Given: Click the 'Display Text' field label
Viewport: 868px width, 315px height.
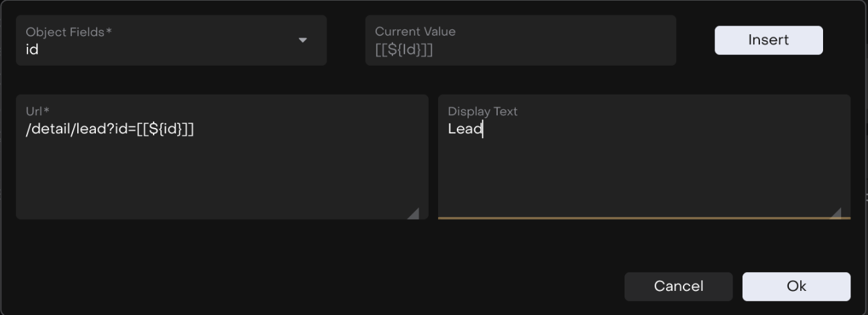Looking at the screenshot, I should [482, 111].
